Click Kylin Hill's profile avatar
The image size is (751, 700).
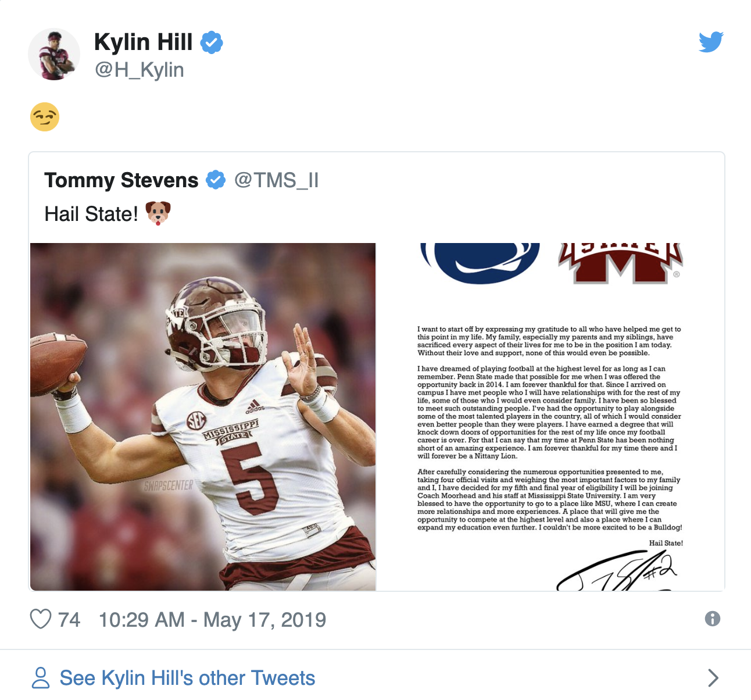[x=54, y=54]
